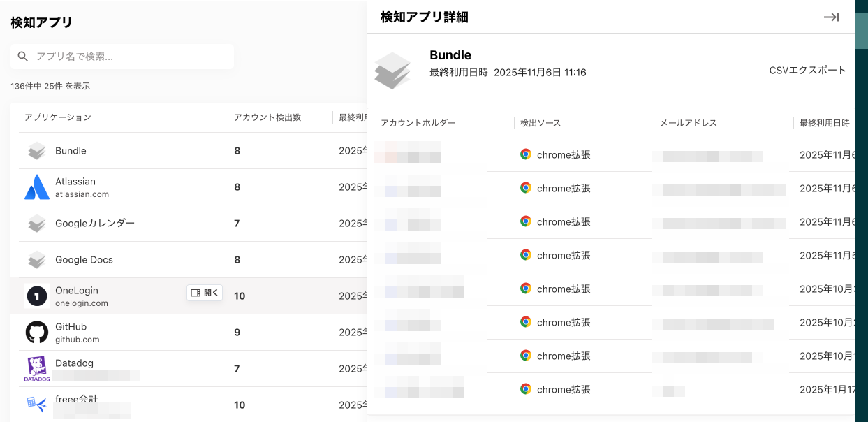Click the magnifier icon in the search bar
Viewport: 868px width, 422px height.
22,56
